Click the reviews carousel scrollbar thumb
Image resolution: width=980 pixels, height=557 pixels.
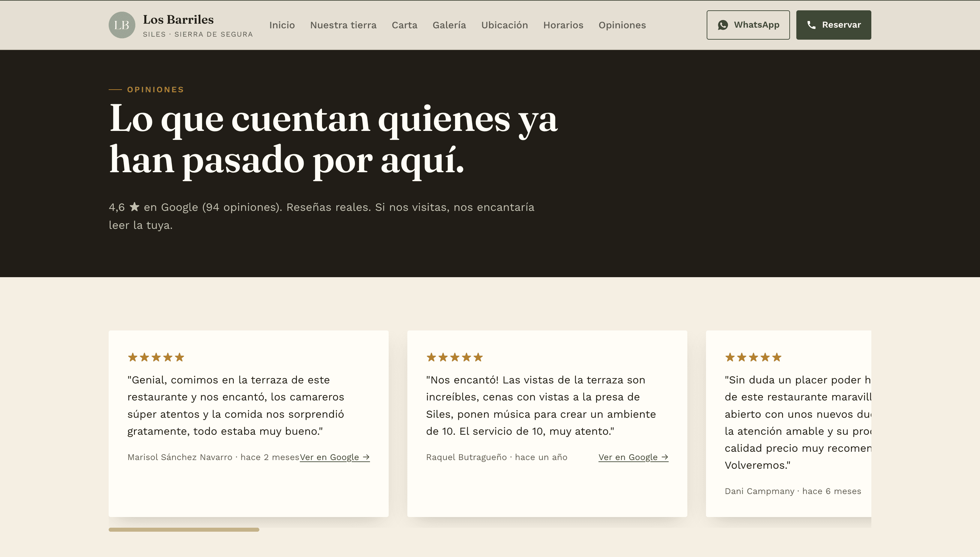pos(184,529)
